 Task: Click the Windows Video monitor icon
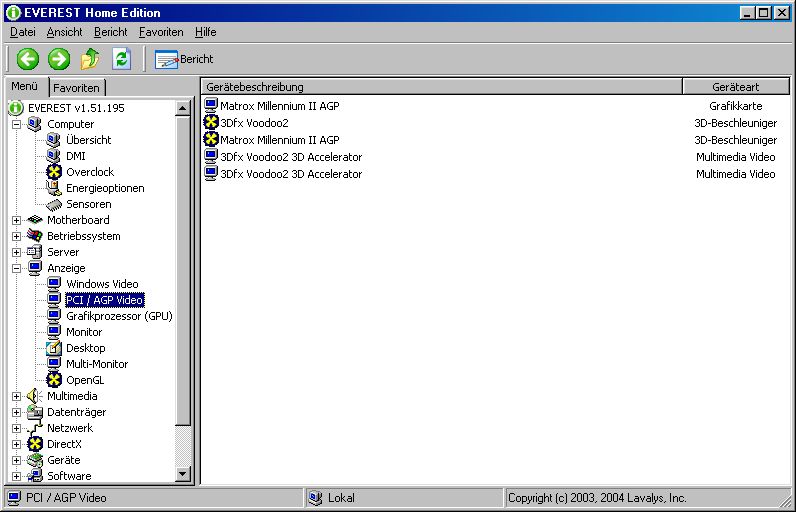[54, 284]
